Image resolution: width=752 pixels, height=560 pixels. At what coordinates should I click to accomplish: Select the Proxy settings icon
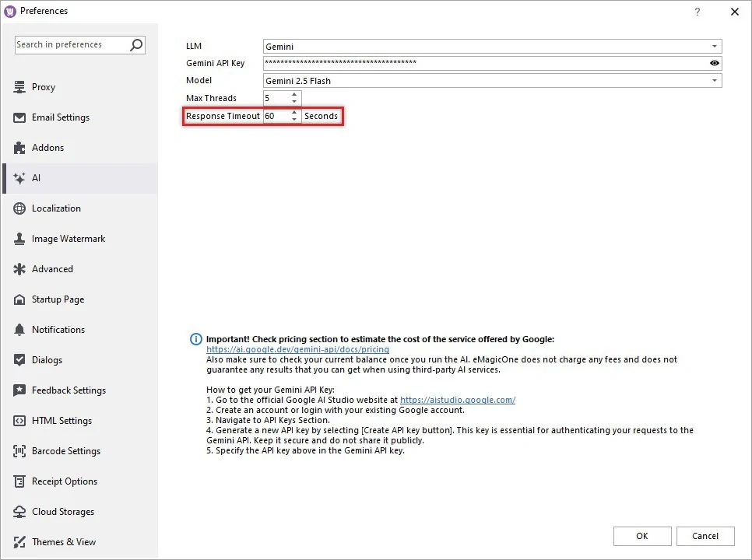19,87
